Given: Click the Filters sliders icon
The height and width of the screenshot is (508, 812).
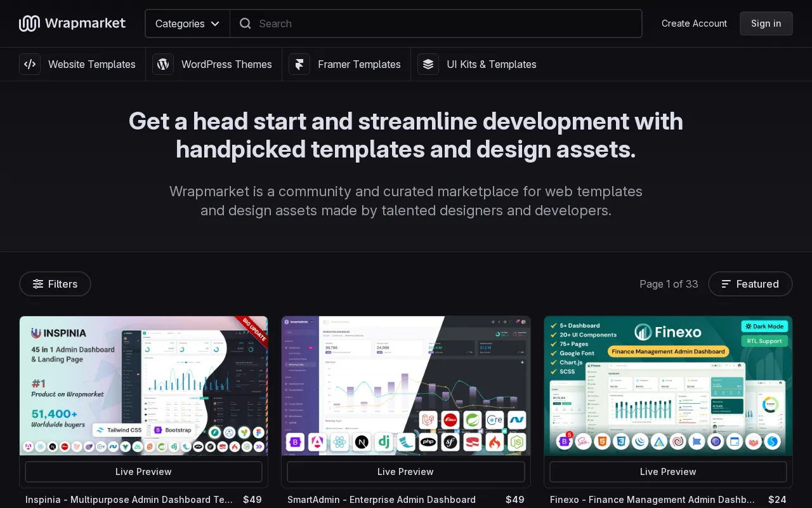Looking at the screenshot, I should click(x=38, y=284).
